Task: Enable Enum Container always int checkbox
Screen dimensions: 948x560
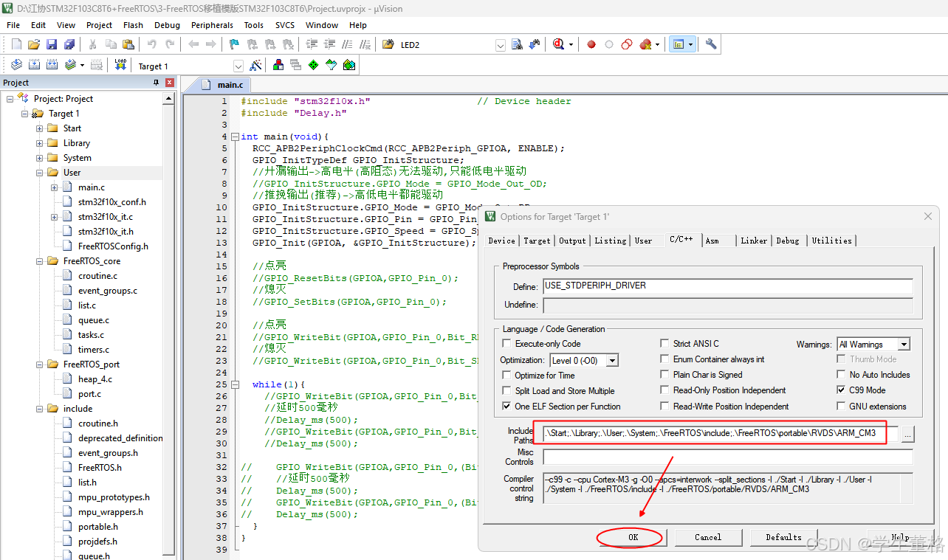Action: pyautogui.click(x=664, y=359)
